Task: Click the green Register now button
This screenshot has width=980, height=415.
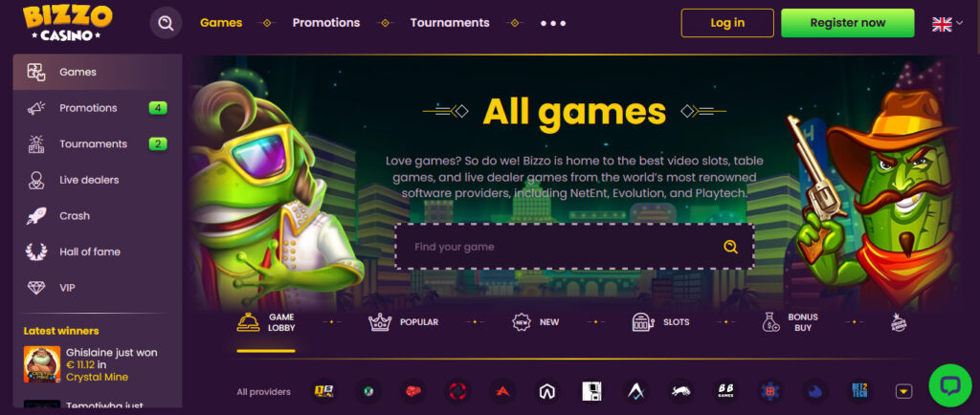Action: point(848,23)
